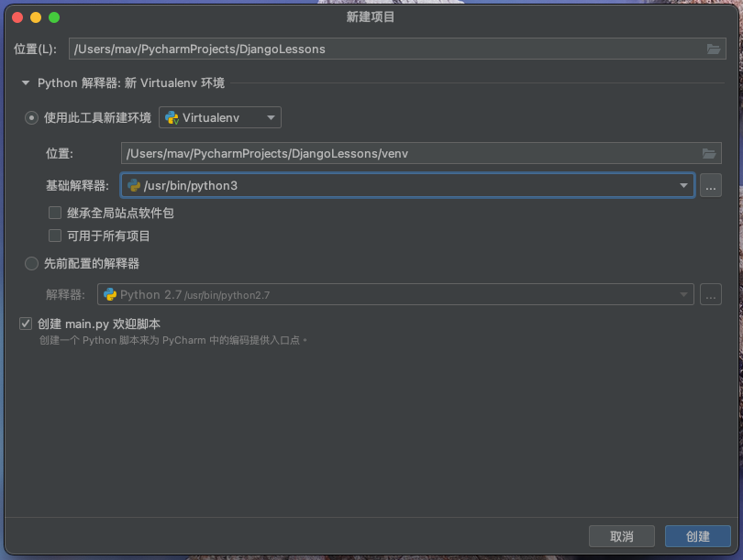The width and height of the screenshot is (743, 560).
Task: Enable 继承全局站点软件包 checkbox
Action: click(x=55, y=214)
